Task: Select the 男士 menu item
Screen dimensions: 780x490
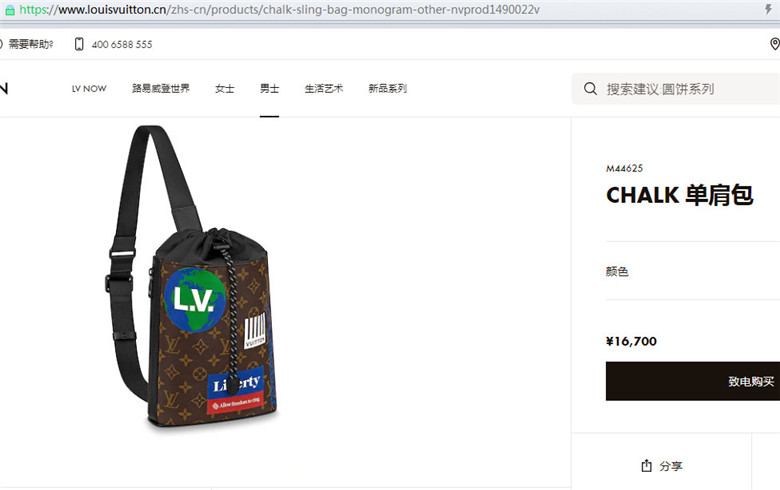Action: click(269, 89)
